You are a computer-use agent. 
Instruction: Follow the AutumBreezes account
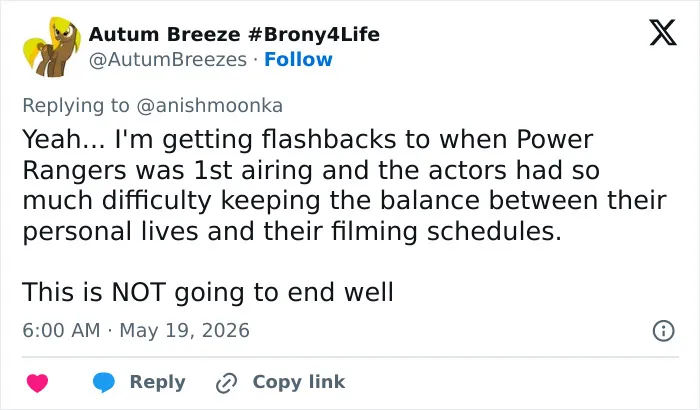point(298,59)
